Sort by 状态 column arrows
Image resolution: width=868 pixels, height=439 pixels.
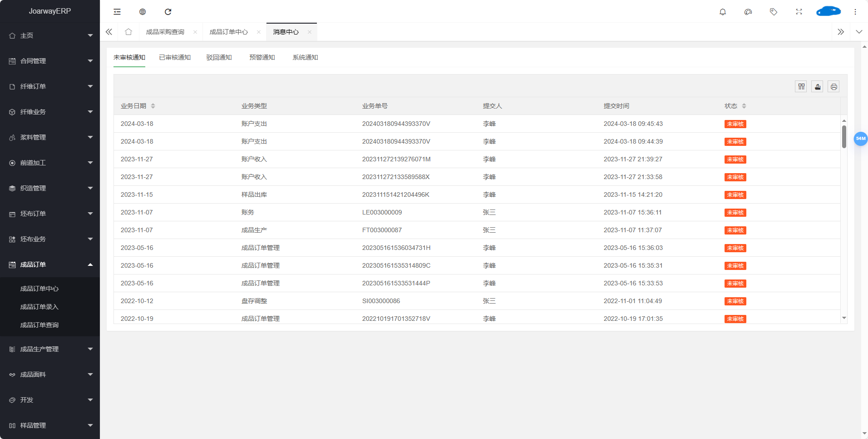point(744,106)
